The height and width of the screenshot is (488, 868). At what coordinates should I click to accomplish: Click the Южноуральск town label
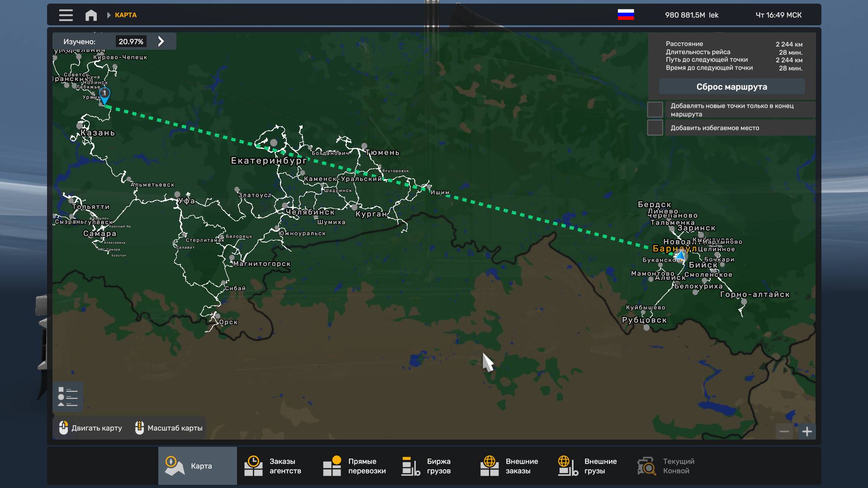[x=303, y=233]
